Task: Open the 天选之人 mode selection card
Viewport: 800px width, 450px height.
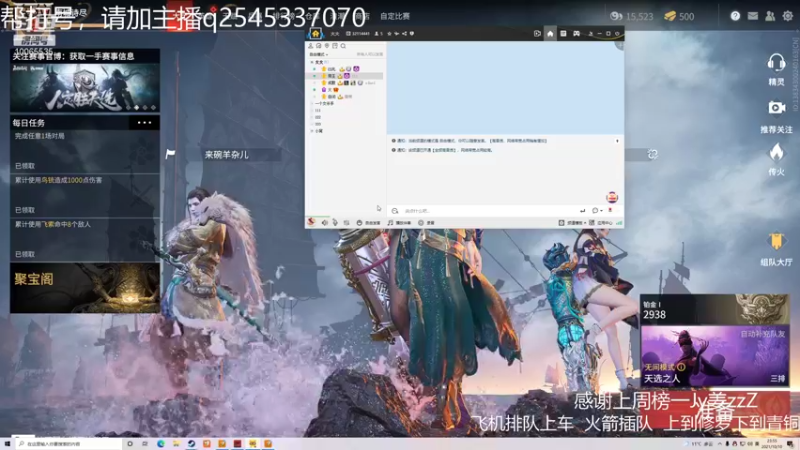Action: point(715,356)
